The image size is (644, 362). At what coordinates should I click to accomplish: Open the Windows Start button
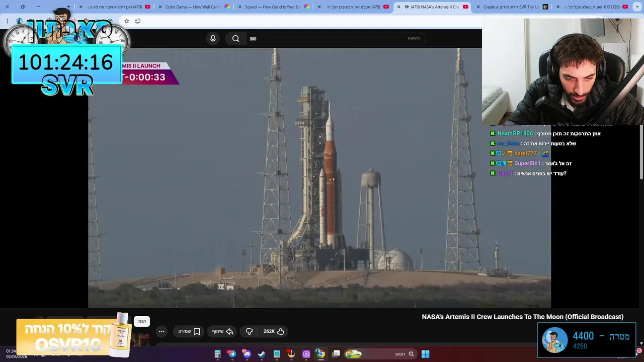coord(425,354)
